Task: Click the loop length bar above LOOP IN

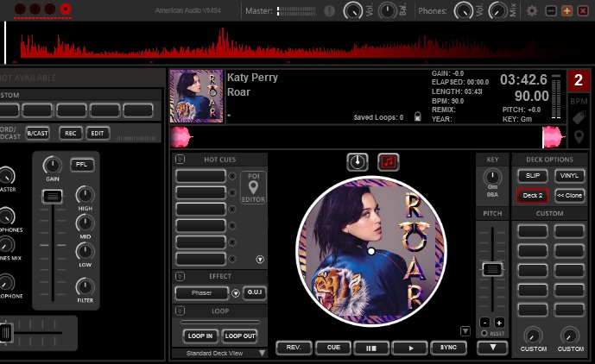Action: tap(219, 322)
